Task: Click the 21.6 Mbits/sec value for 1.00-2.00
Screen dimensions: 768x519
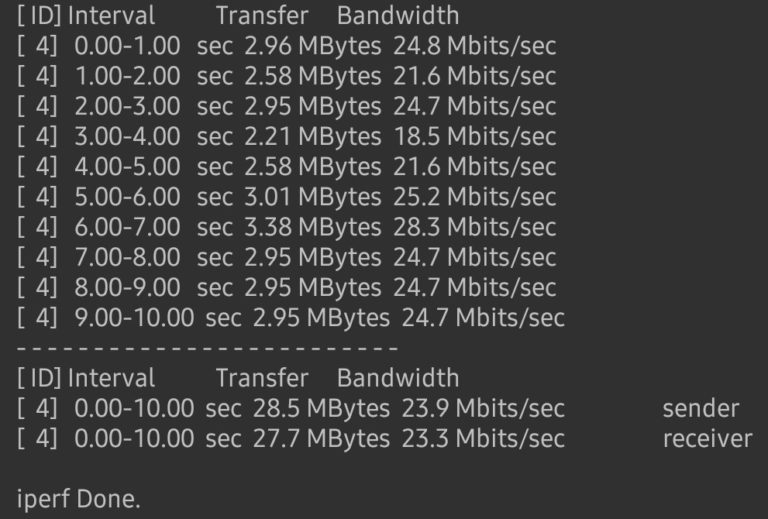Action: [x=475, y=76]
